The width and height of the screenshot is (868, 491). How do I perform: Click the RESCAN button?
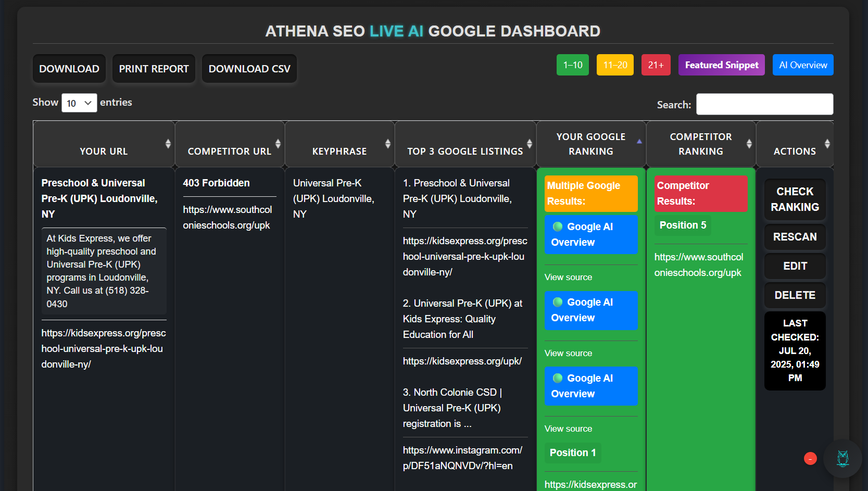[795, 237]
